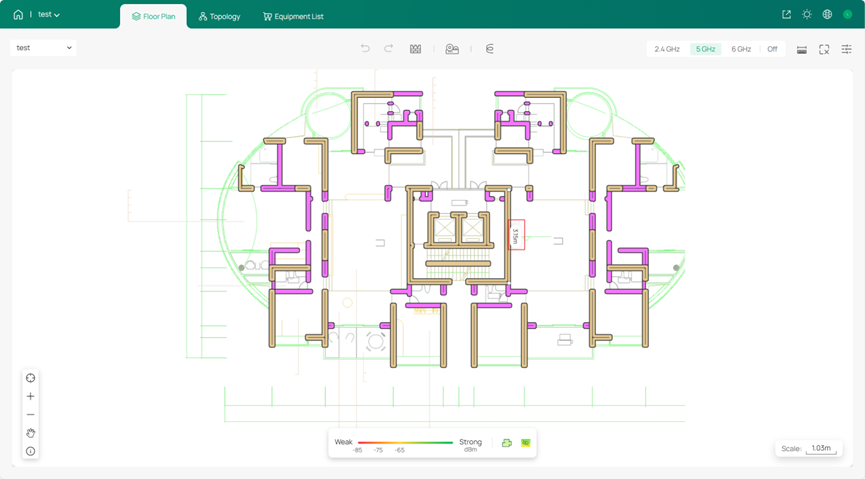This screenshot has height=479, width=865.
Task: Undo the last floor plan edit
Action: [365, 49]
